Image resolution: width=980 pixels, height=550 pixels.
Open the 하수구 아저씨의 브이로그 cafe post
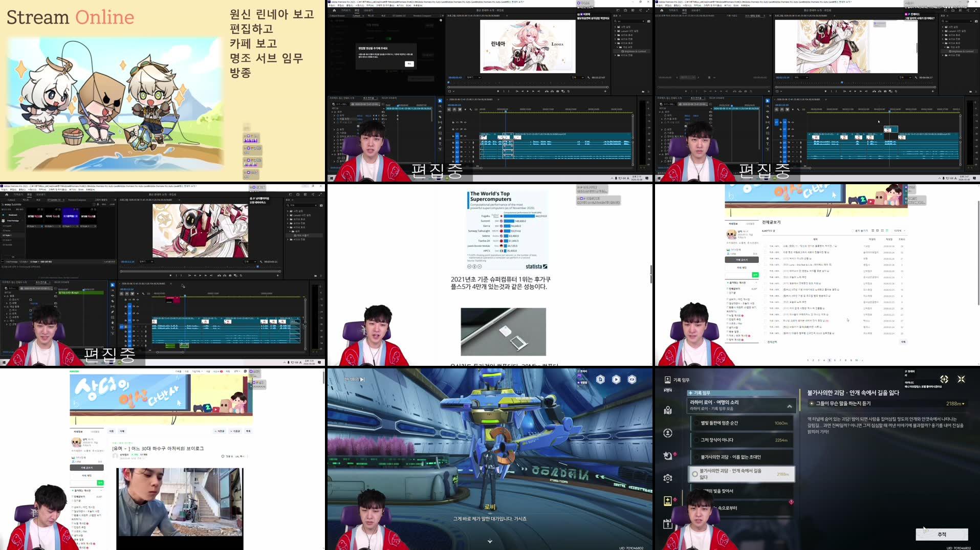159,448
